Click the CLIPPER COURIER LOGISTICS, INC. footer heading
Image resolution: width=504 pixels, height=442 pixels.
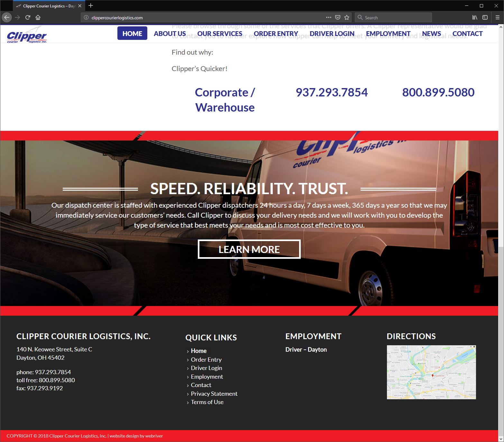(84, 336)
